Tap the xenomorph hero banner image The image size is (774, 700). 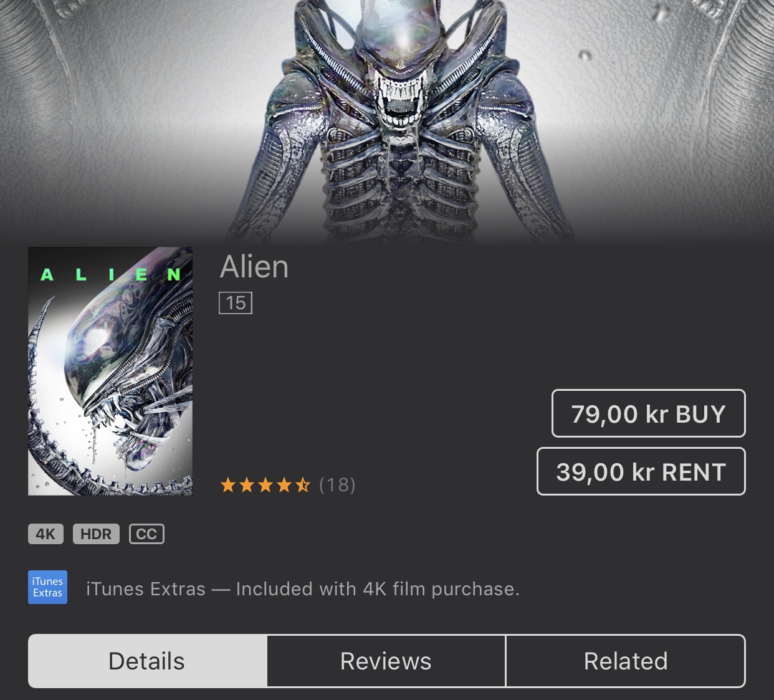(x=387, y=118)
